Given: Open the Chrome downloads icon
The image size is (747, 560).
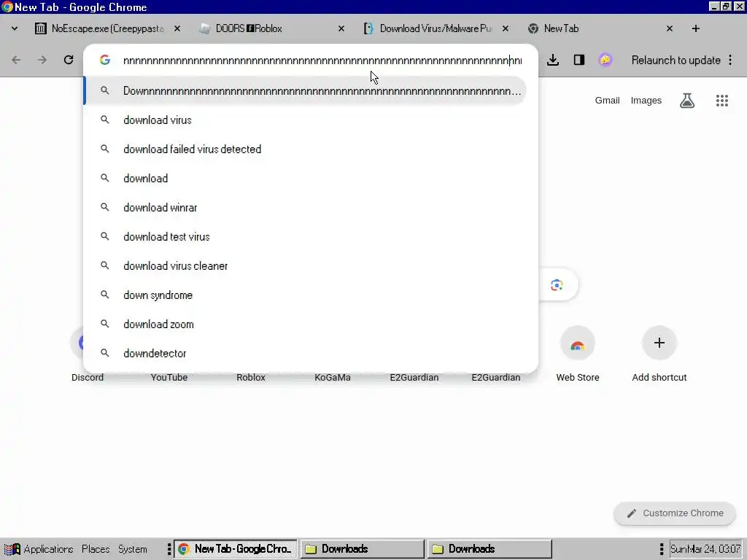Looking at the screenshot, I should coord(553,60).
